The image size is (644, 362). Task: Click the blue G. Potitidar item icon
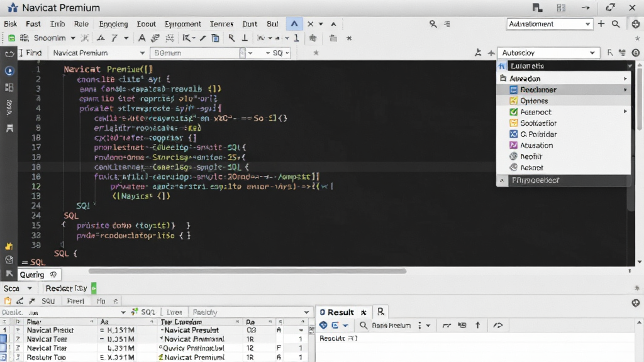(x=513, y=134)
